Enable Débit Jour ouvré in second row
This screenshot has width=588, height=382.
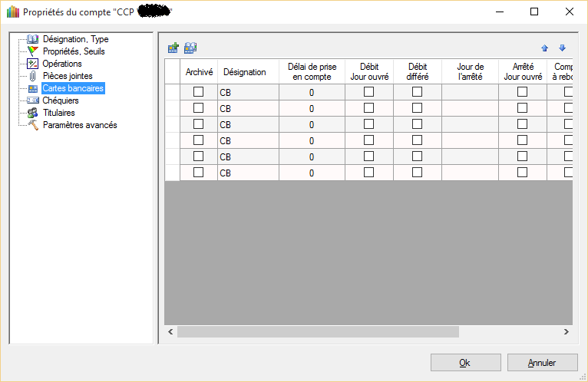(368, 108)
